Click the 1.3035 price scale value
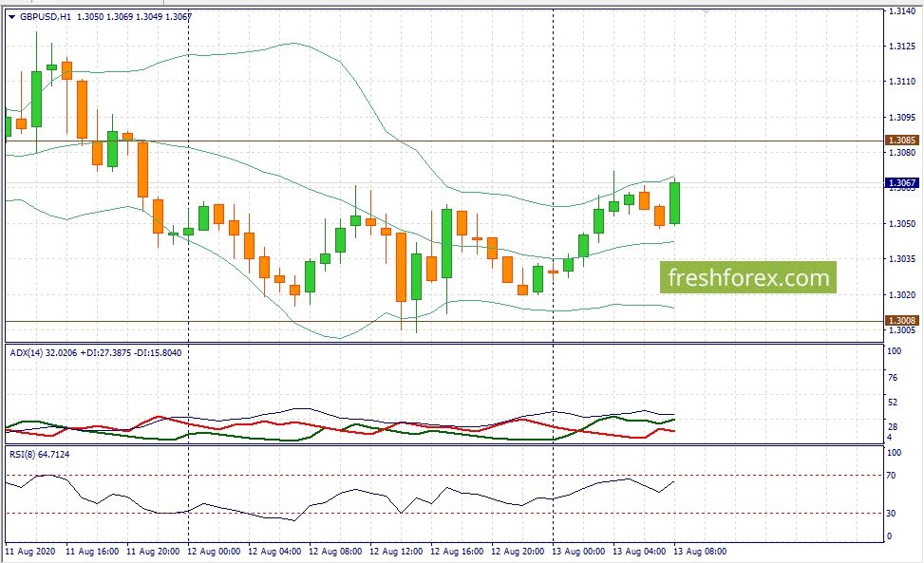The height and width of the screenshot is (563, 924). [902, 258]
